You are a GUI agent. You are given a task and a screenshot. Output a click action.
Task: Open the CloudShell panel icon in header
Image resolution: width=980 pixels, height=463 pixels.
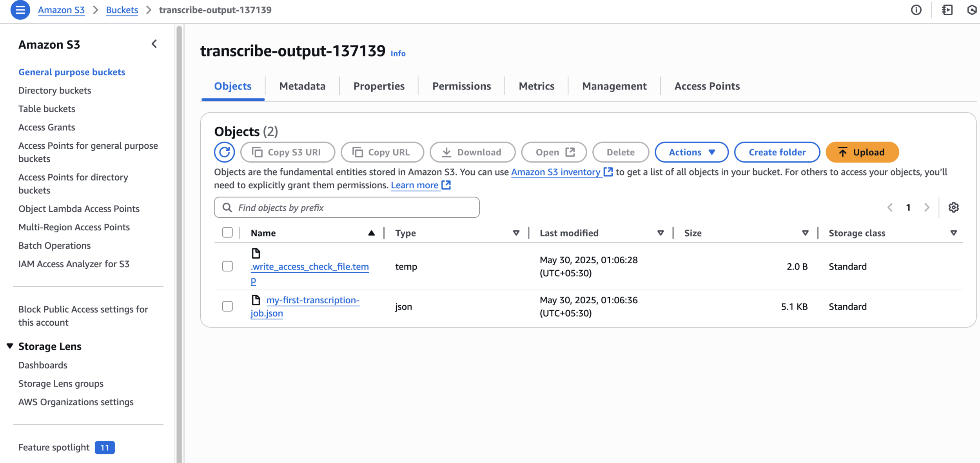point(947,10)
